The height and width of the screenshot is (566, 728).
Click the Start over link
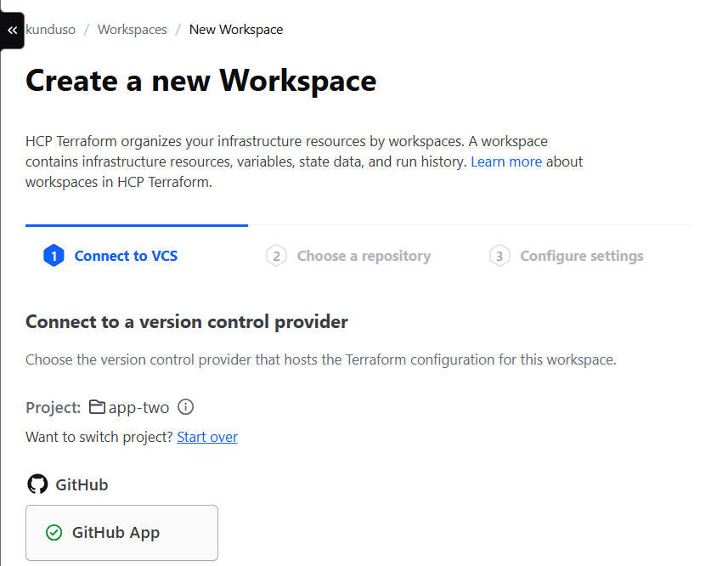point(207,437)
